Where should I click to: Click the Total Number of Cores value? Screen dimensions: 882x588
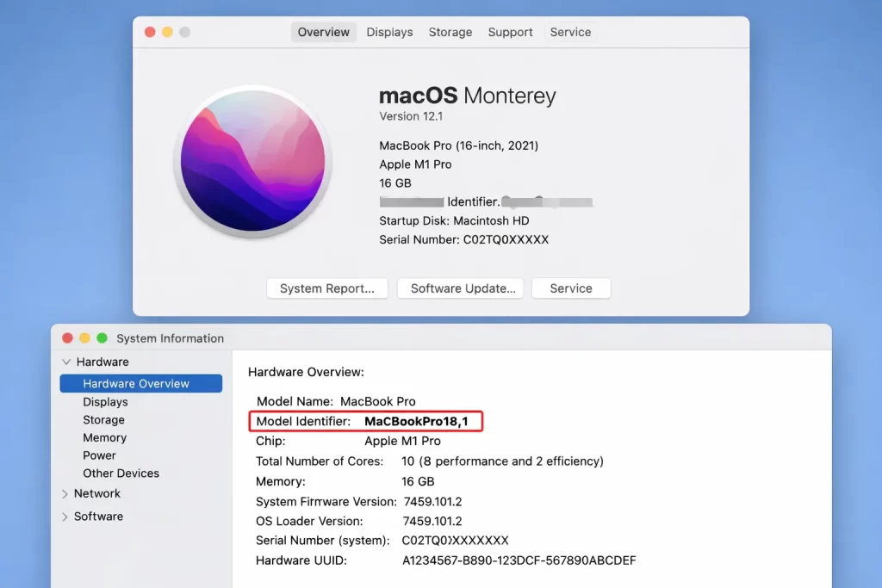click(502, 461)
